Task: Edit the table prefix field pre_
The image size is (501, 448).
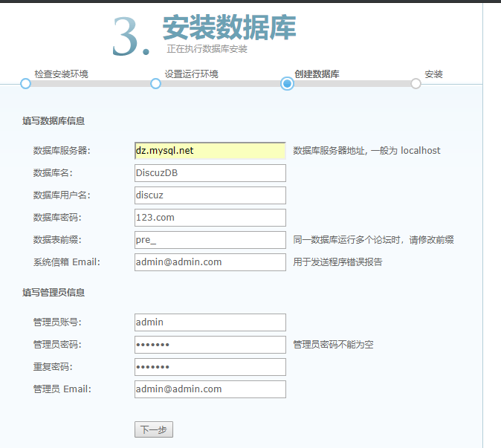Action: tap(210, 240)
